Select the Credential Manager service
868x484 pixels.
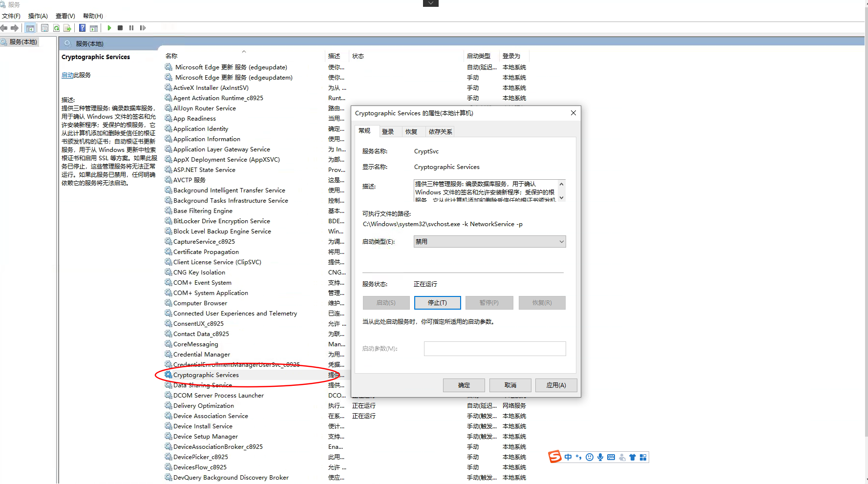pos(201,354)
